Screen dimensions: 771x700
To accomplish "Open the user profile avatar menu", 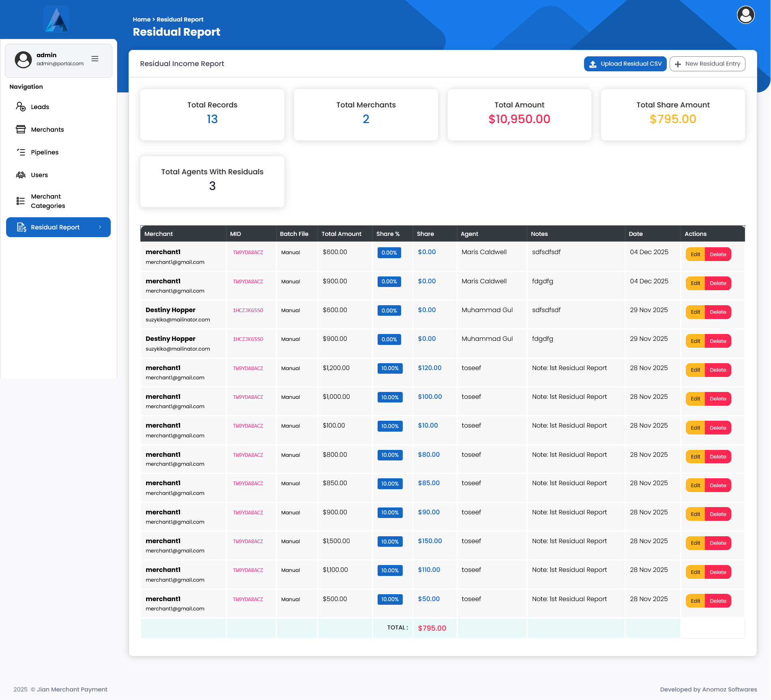I will (x=745, y=15).
